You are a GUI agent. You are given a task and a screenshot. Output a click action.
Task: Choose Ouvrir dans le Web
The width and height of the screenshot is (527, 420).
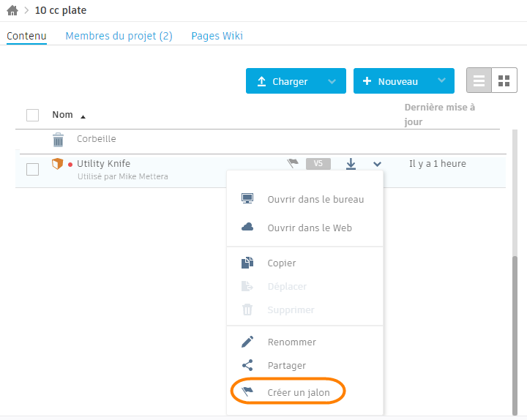[304, 228]
